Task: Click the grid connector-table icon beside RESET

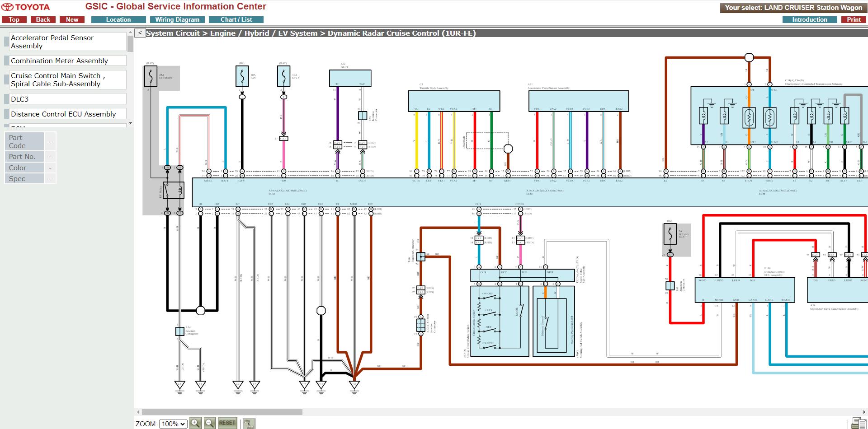Action: pos(249,424)
